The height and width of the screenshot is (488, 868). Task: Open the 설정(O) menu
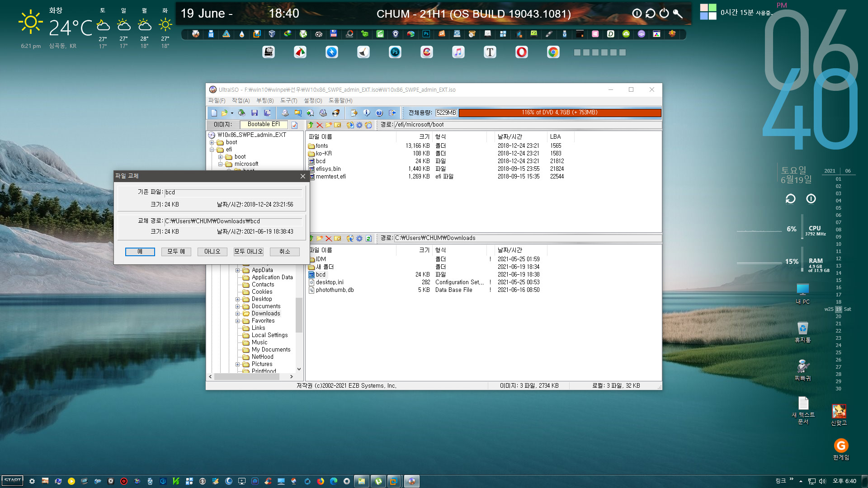(x=313, y=101)
